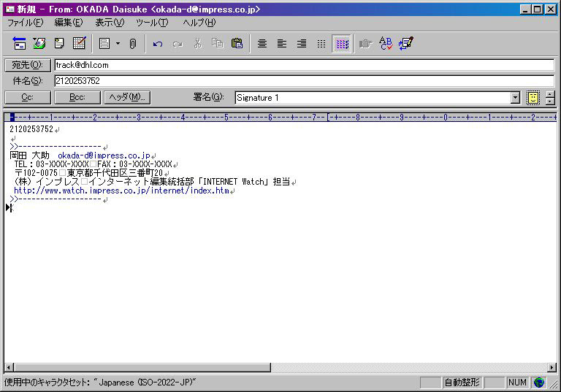Click the grid with pencil template icon
The height and width of the screenshot is (392, 561).
click(79, 44)
